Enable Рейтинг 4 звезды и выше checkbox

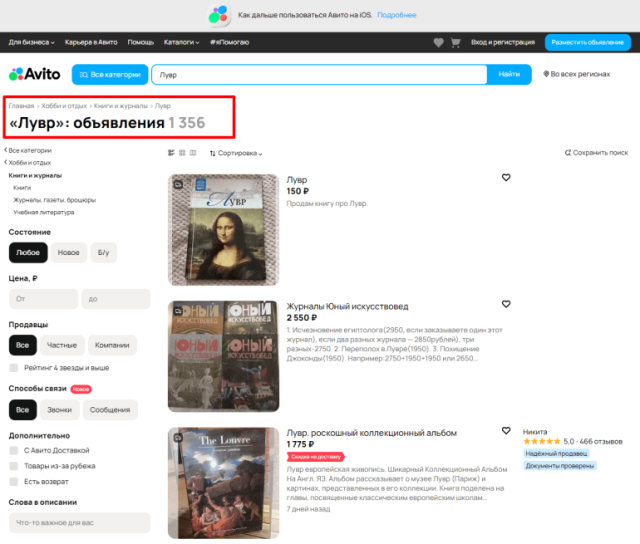click(x=14, y=368)
